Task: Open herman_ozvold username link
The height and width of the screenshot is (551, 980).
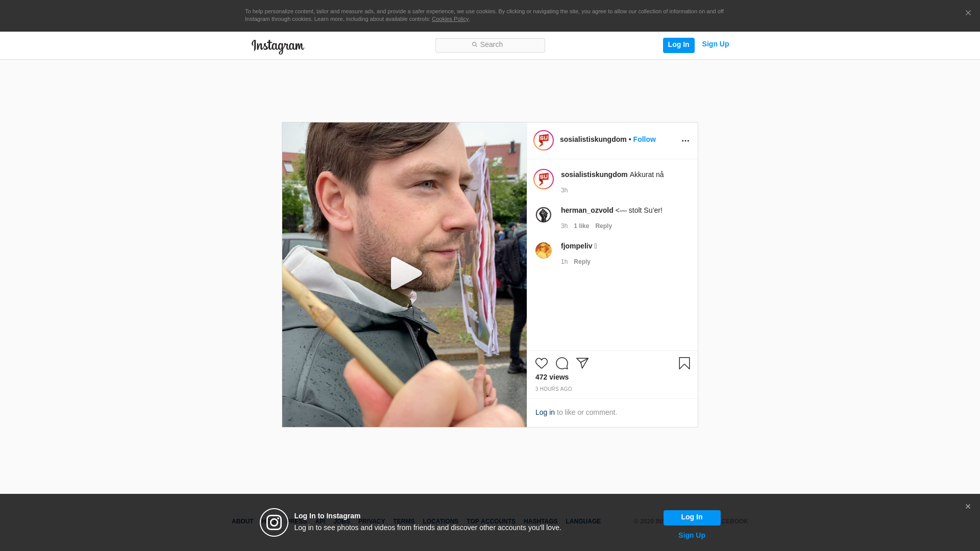Action: 587,210
